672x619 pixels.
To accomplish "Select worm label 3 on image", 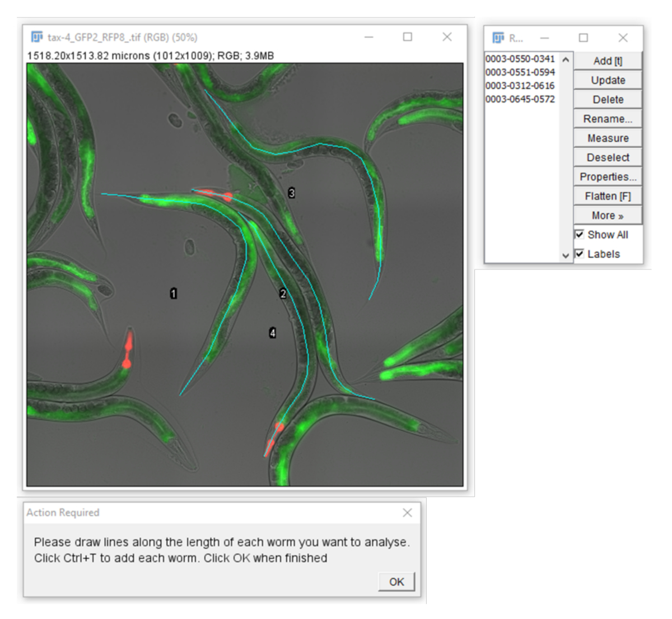I will (291, 193).
